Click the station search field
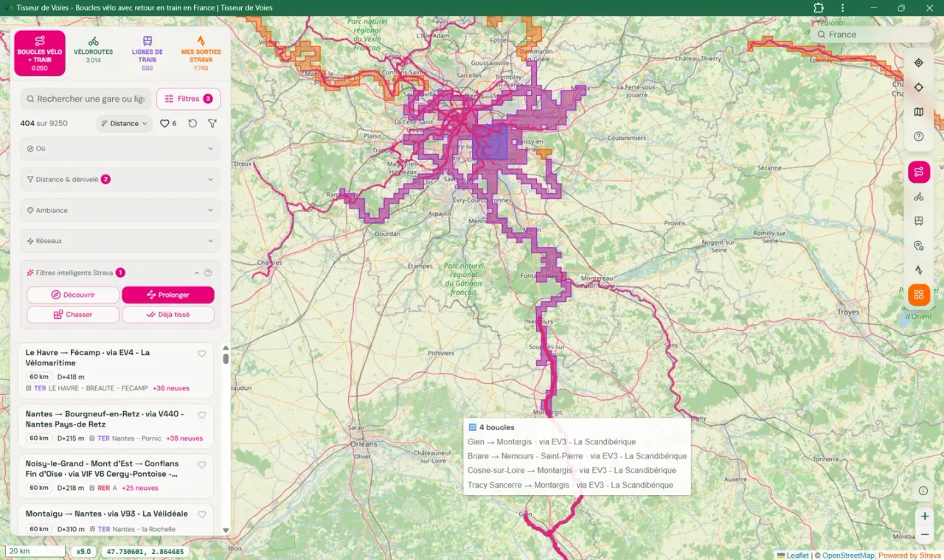Screen dimensions: 944x560 (x=86, y=99)
